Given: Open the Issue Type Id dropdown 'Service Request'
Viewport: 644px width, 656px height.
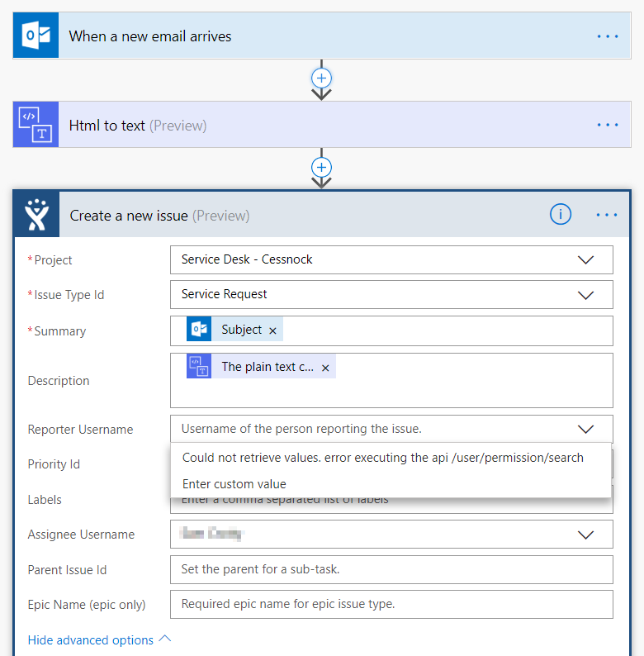Looking at the screenshot, I should (391, 294).
